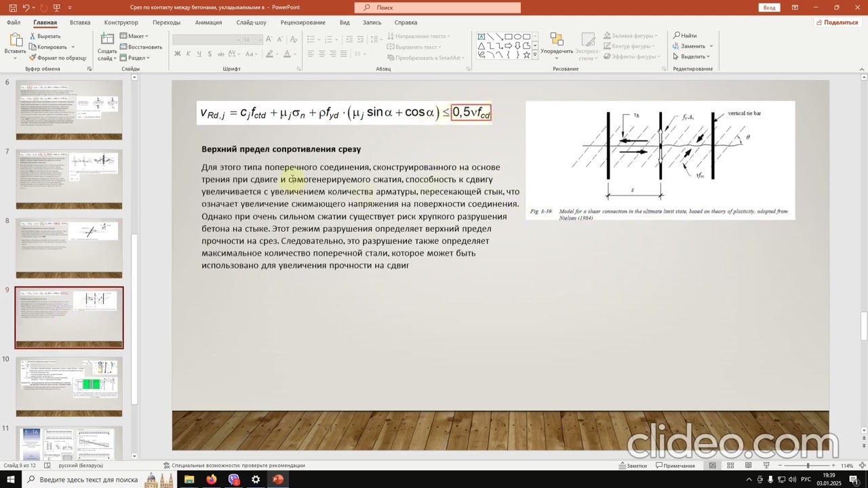Image resolution: width=868 pixels, height=488 pixels.
Task: Toggle text shadow (S) formatting
Action: (x=210, y=54)
